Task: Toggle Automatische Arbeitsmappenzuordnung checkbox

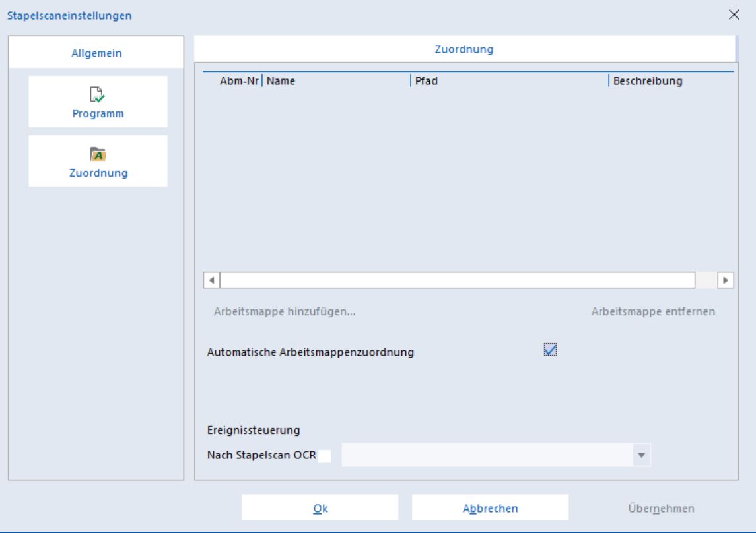Action: [550, 350]
